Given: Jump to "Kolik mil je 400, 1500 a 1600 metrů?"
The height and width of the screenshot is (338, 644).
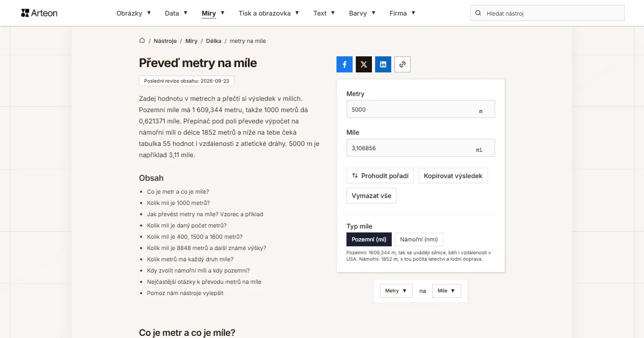Looking at the screenshot, I should (x=195, y=237).
